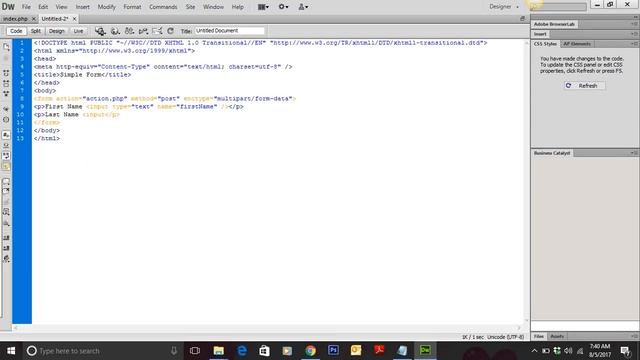Open the Site menu
This screenshot has height=360, width=640.
coord(190,7)
